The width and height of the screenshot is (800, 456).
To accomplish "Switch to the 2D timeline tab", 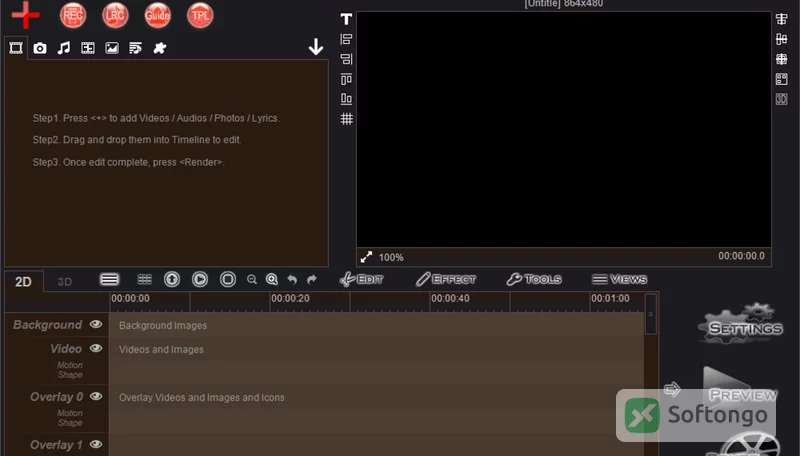I will tap(23, 282).
